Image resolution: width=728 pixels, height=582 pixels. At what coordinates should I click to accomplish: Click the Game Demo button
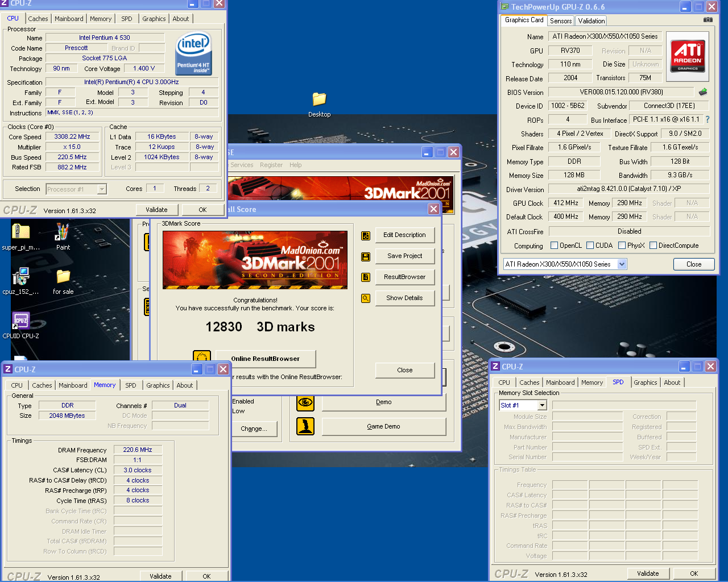(383, 426)
